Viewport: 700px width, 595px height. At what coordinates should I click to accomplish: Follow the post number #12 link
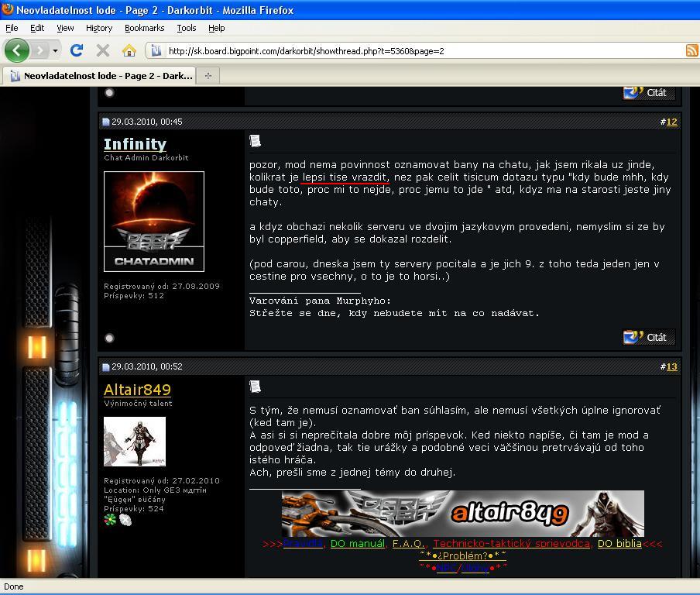pyautogui.click(x=671, y=122)
